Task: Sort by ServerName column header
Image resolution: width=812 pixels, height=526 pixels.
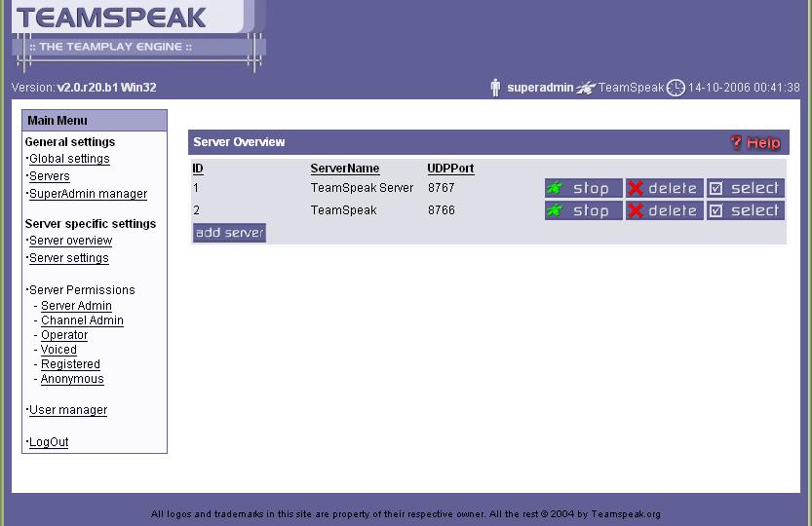Action: click(x=345, y=169)
